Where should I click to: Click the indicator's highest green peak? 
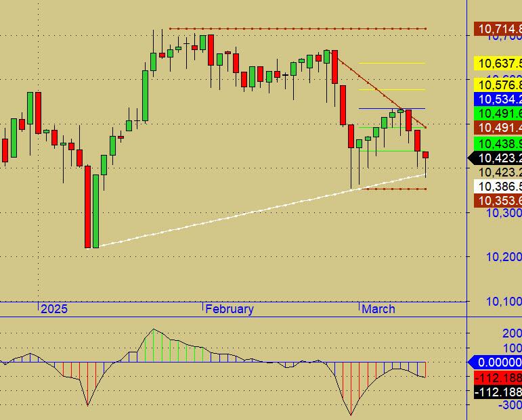pyautogui.click(x=154, y=345)
